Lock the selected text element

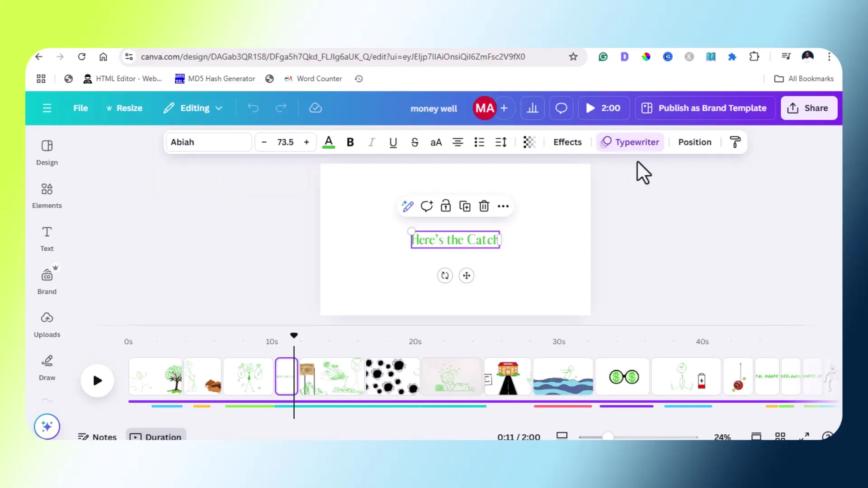coord(446,206)
